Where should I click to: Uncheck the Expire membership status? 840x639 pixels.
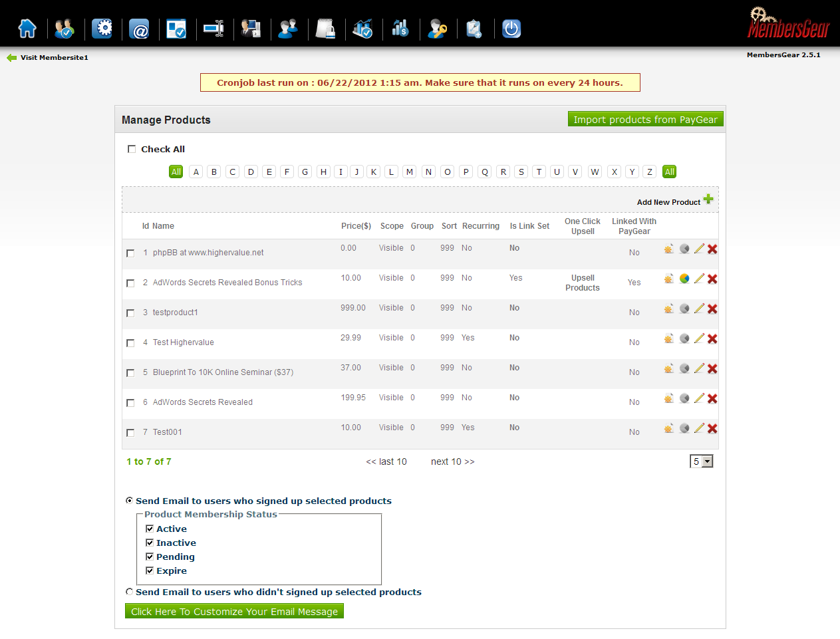point(150,571)
